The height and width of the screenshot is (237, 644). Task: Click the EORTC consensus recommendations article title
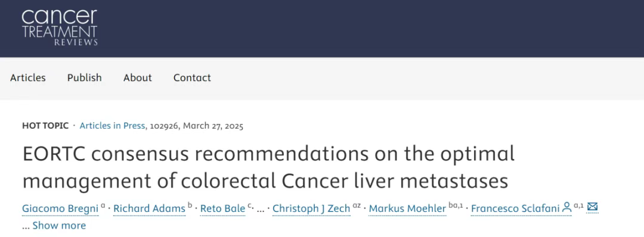268,168
